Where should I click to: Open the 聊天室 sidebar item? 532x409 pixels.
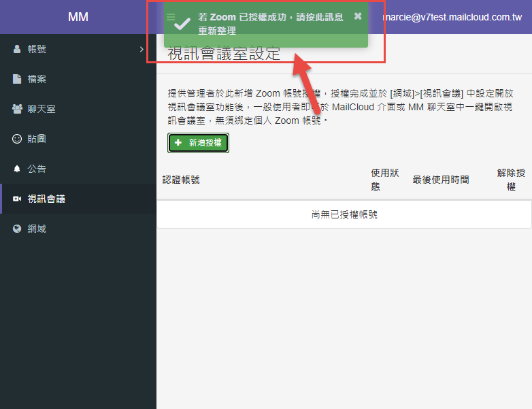point(78,109)
